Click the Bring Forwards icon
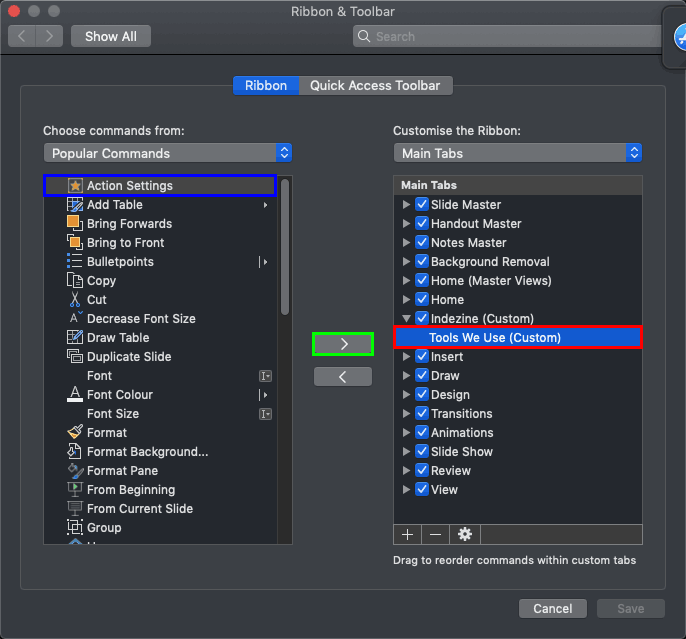Image resolution: width=686 pixels, height=639 pixels. (x=75, y=223)
